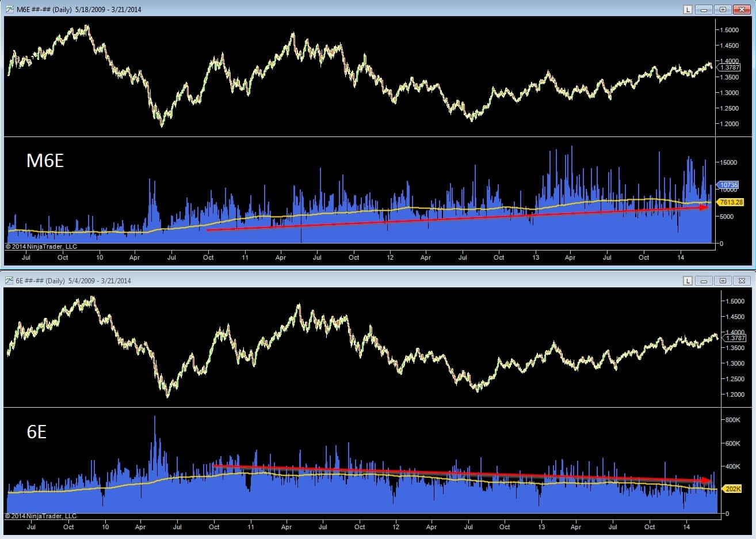Click the 1.5000 price label in the M6E window
This screenshot has width=756, height=539.
[729, 30]
